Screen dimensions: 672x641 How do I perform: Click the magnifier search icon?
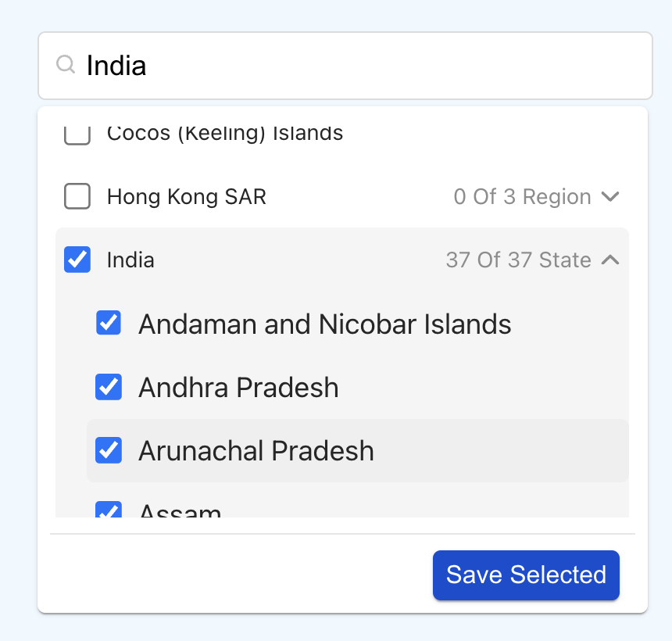point(66,65)
